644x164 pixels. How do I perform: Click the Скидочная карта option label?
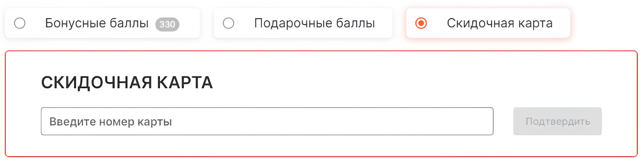point(499,23)
